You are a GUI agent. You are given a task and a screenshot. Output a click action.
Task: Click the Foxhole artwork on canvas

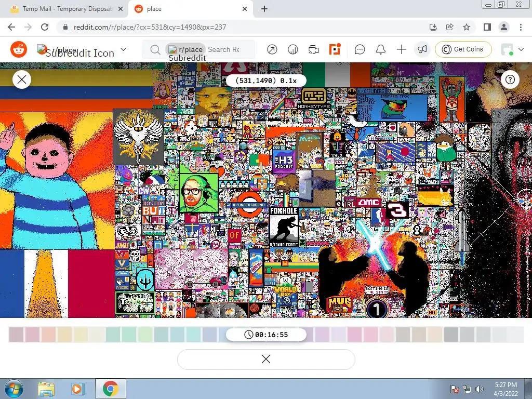click(284, 227)
